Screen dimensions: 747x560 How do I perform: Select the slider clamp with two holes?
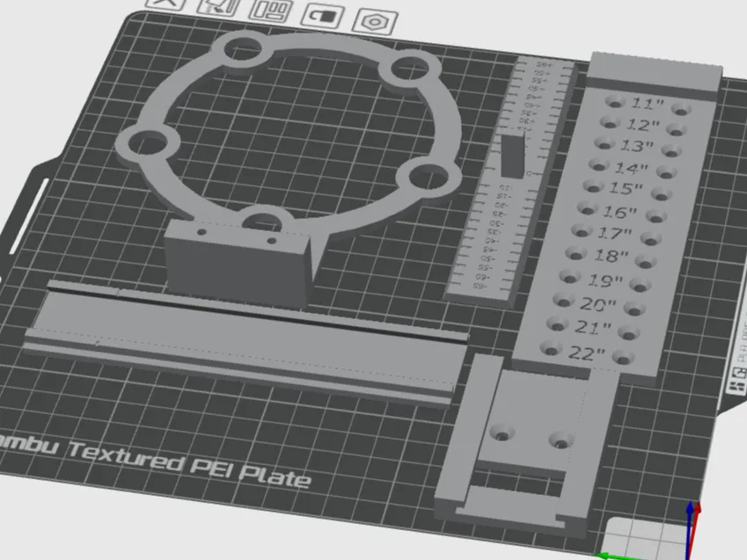tap(524, 443)
